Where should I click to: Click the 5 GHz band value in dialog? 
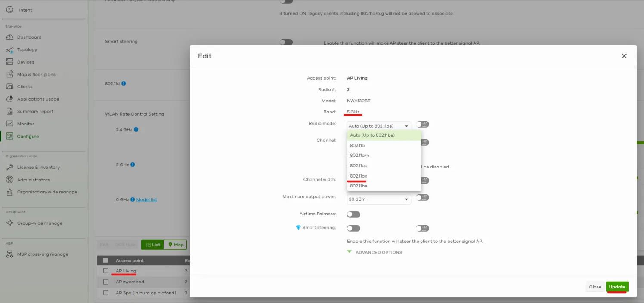[353, 112]
